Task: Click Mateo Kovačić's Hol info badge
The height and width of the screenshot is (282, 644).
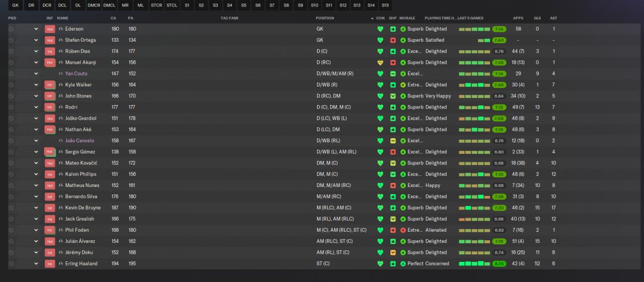Action: [50, 163]
